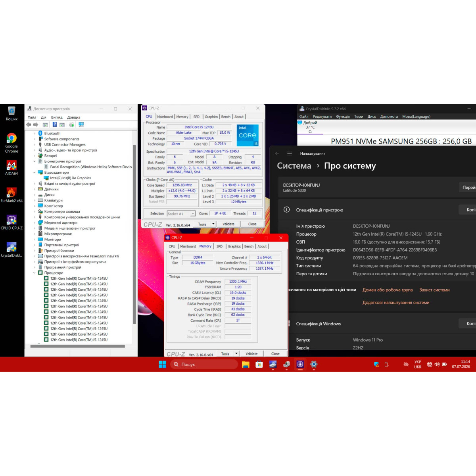
Task: Open the Довідка menu in Device Manager
Action: point(74,117)
